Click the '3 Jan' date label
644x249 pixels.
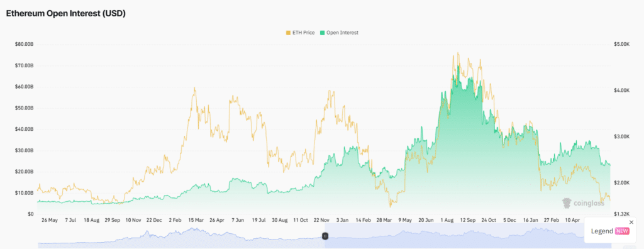point(342,220)
